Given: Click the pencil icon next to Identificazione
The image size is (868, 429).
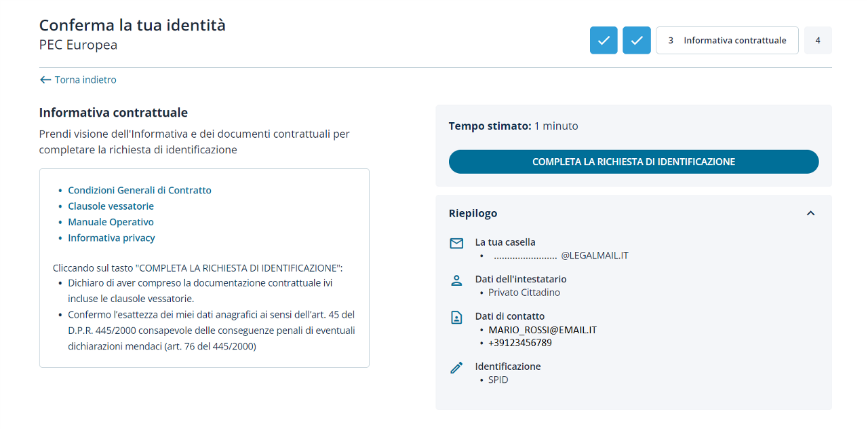Looking at the screenshot, I should [456, 367].
